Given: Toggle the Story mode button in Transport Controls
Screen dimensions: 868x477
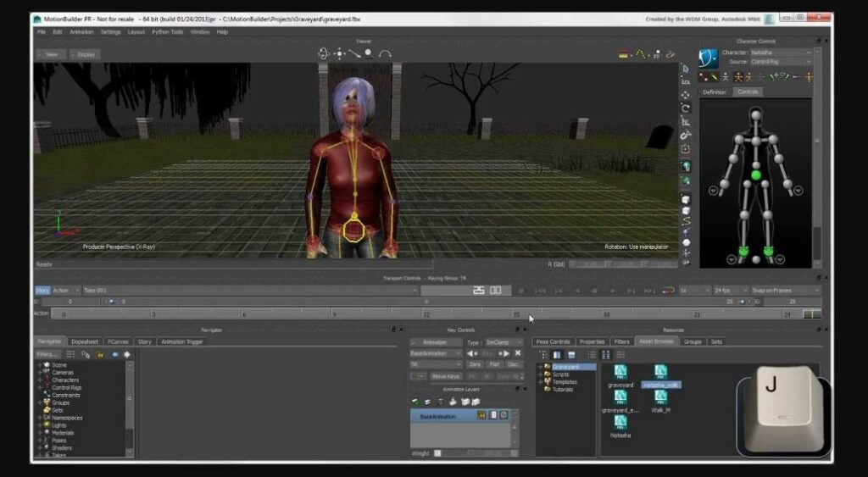Looking at the screenshot, I should (42, 291).
